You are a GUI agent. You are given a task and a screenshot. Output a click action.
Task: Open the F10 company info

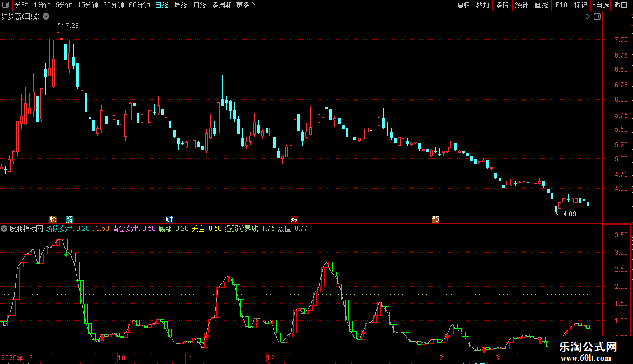pyautogui.click(x=561, y=6)
